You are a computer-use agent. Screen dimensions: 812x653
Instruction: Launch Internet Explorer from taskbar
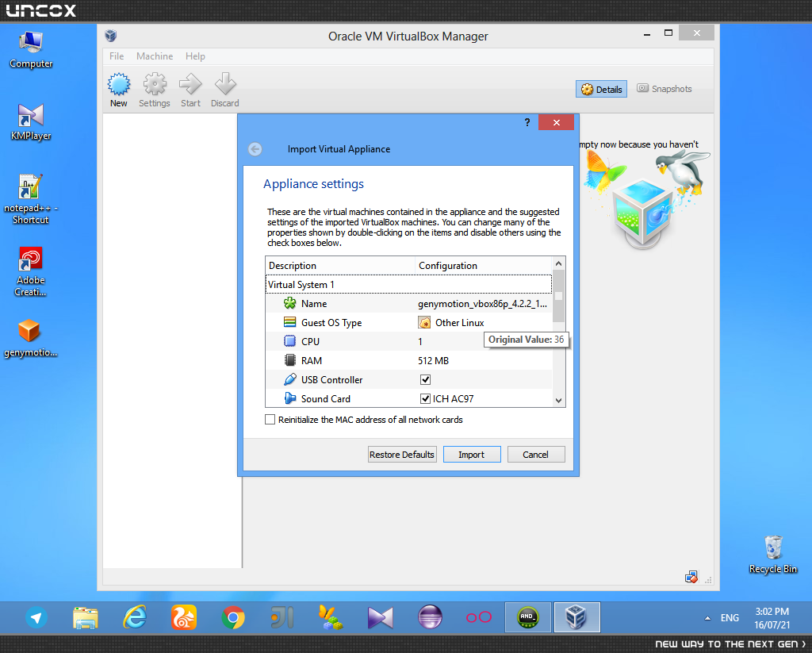[x=135, y=617]
